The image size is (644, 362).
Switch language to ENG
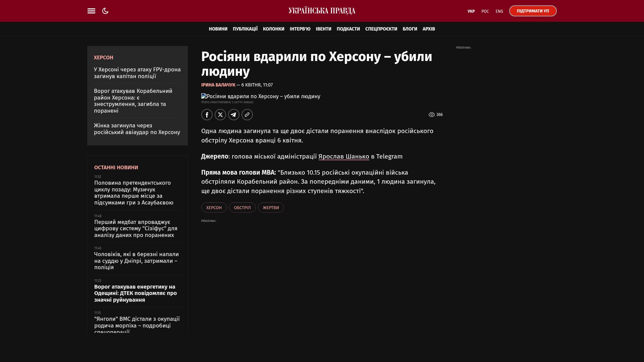pos(499,11)
